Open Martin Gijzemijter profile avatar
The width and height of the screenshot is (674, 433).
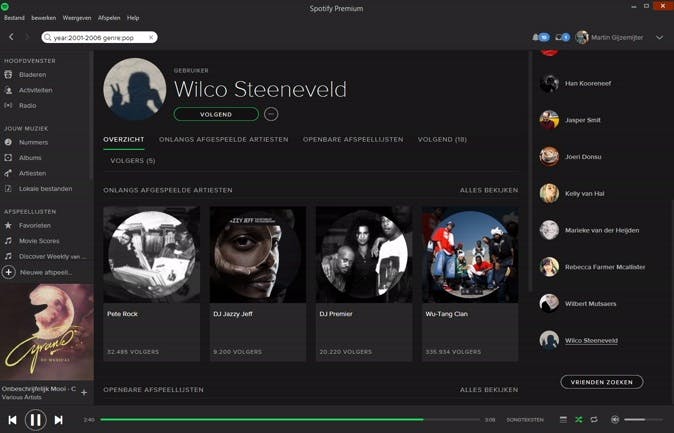pos(582,37)
